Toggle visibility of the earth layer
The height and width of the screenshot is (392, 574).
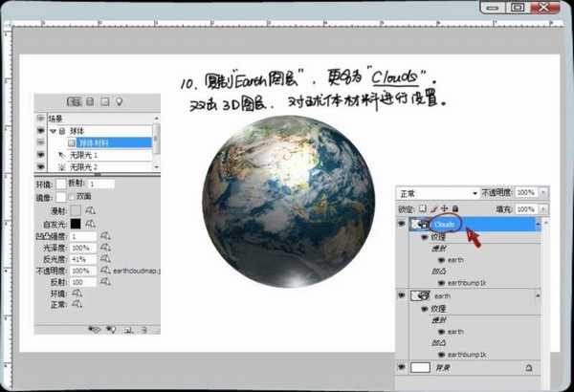click(x=401, y=297)
